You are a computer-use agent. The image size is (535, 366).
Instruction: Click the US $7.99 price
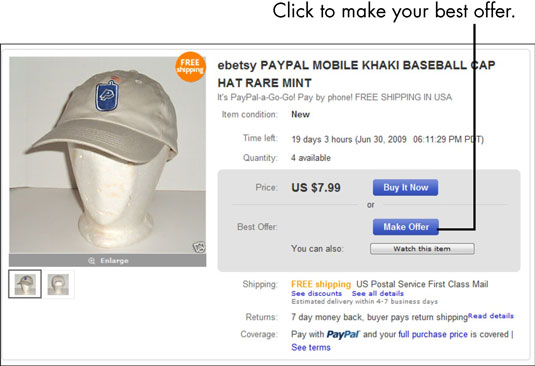[316, 188]
